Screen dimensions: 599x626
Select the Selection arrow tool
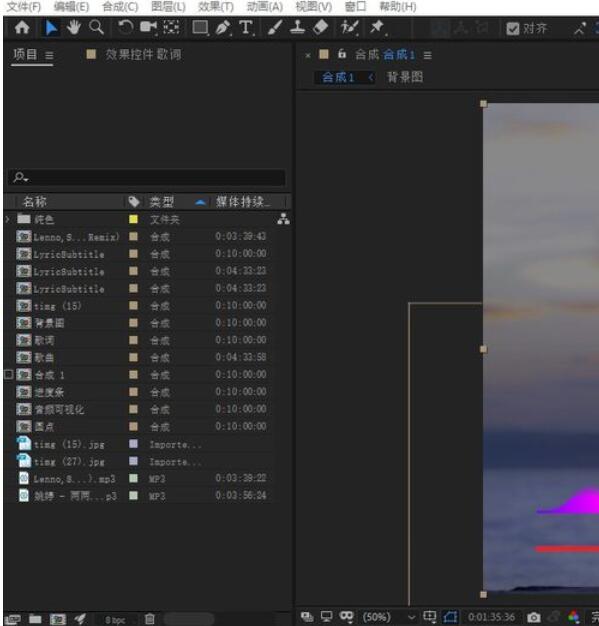tap(51, 28)
